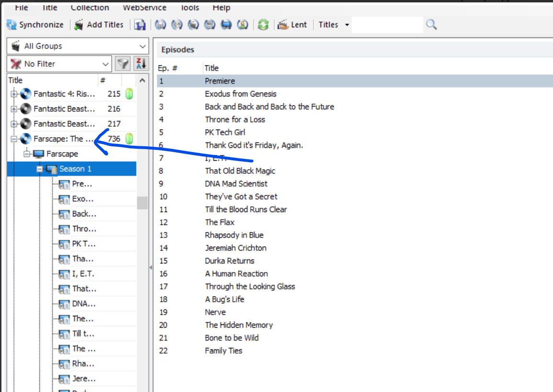Image resolution: width=553 pixels, height=392 pixels.
Task: Click the tree scrollbar up arrow
Action: coord(142,81)
